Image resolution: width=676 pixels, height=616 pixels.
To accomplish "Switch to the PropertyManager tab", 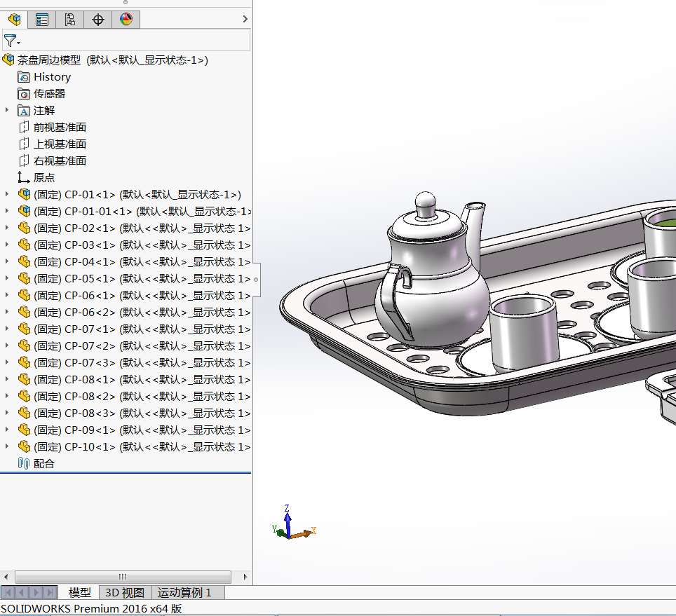I will (x=42, y=20).
